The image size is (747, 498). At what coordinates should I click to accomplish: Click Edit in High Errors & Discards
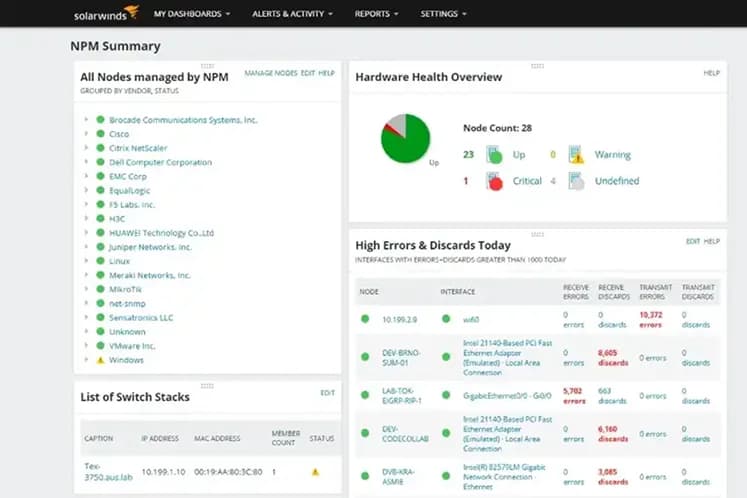point(693,241)
